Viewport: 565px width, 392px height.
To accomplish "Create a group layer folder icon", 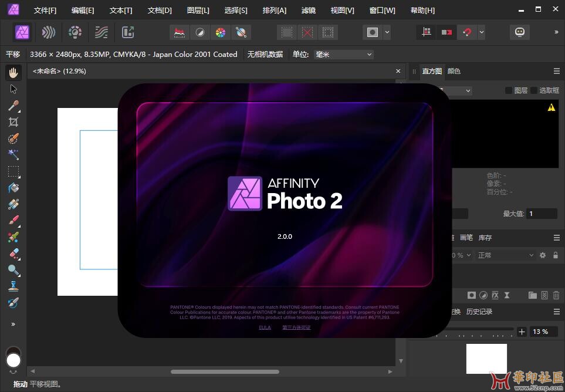I will [x=533, y=295].
